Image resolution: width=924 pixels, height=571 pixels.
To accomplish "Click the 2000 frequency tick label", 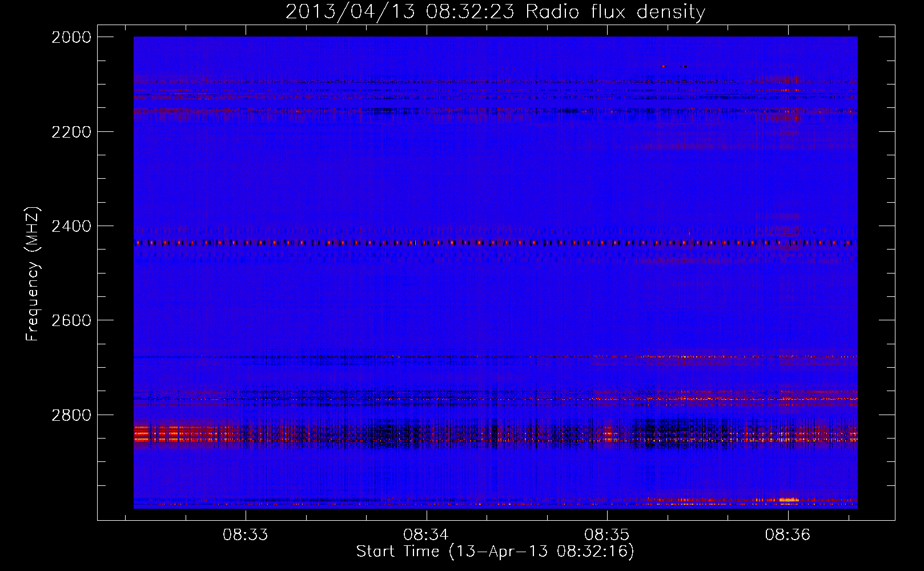I will point(71,37).
